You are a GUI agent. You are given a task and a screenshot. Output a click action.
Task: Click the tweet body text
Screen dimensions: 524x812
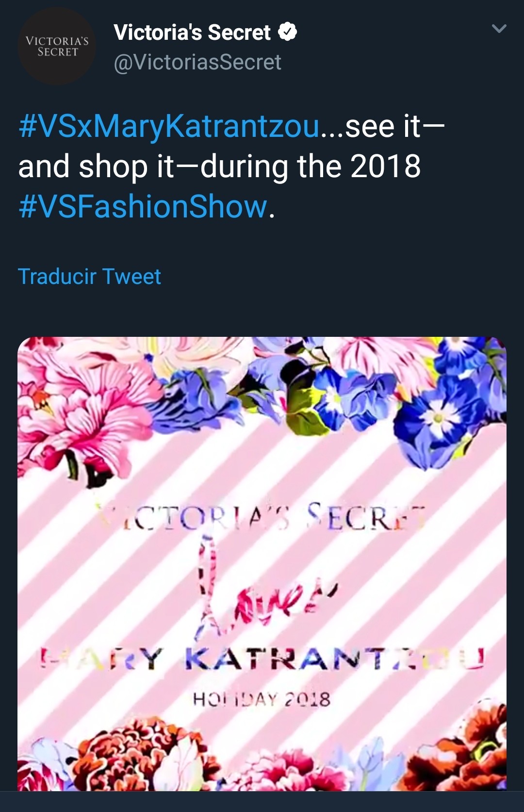coord(231,166)
